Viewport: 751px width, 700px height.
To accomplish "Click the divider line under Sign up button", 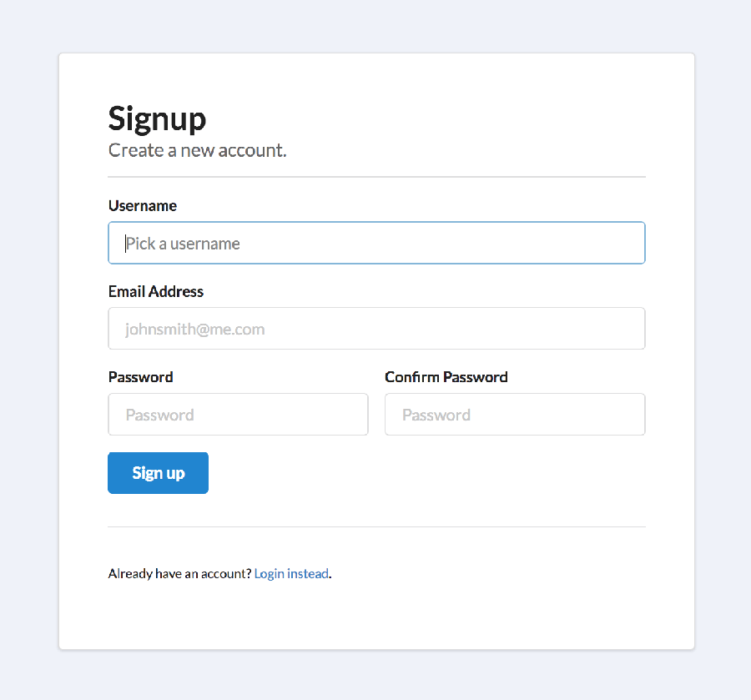I will click(x=376, y=527).
